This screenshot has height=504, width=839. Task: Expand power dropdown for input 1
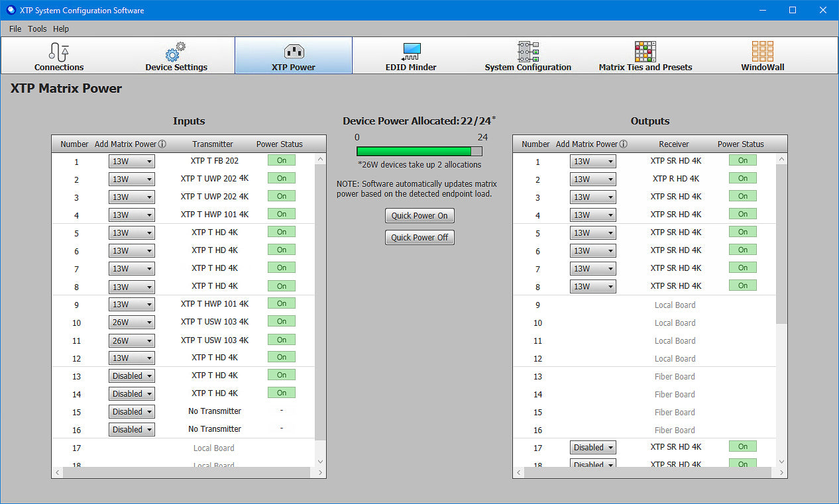click(132, 162)
